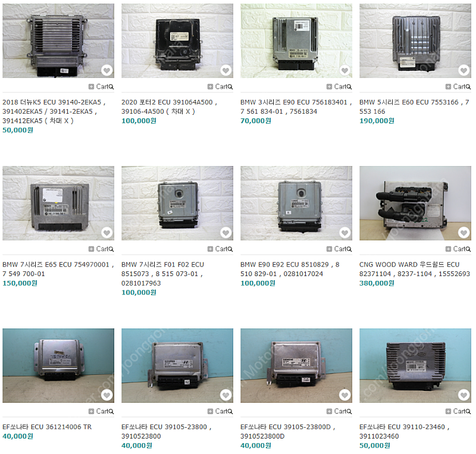Click heart icon on EF쏘나타 39110-23460 photo
Viewport: 476px width, 454px height.
(x=464, y=395)
